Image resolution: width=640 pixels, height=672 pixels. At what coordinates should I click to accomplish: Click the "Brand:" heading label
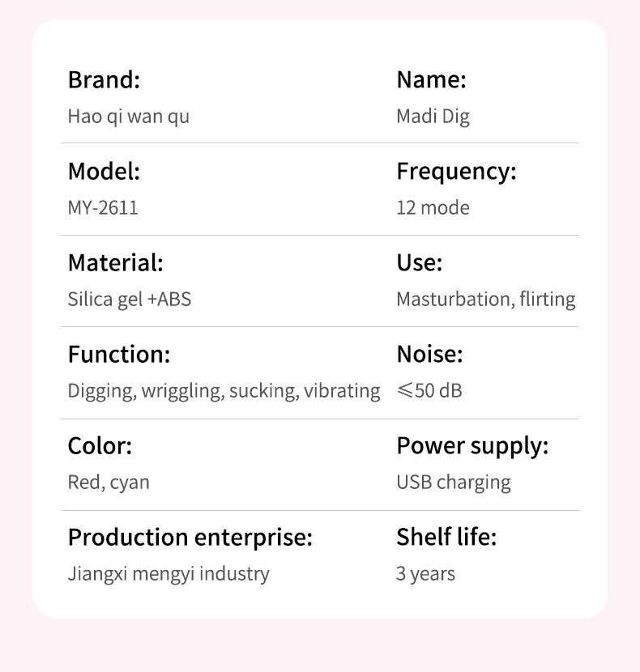[104, 80]
